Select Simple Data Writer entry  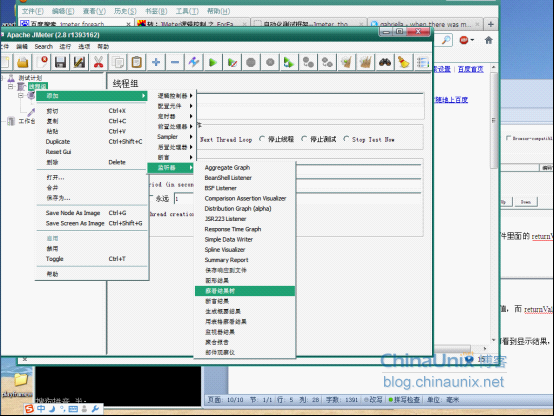[x=245, y=240]
